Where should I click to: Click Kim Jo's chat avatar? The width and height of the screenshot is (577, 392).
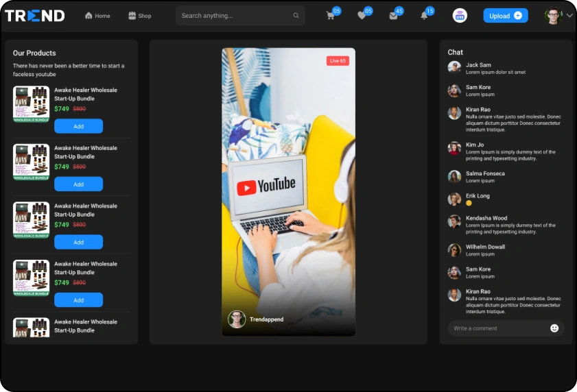coord(454,148)
